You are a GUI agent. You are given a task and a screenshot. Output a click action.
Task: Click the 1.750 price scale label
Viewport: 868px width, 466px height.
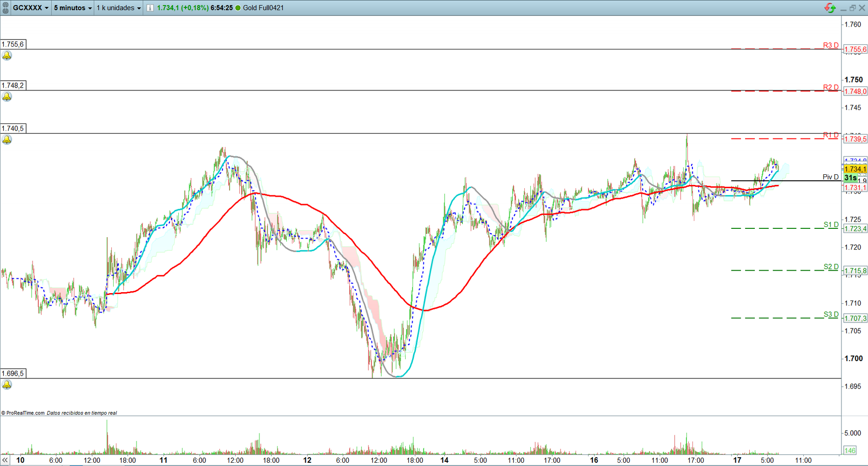click(854, 80)
